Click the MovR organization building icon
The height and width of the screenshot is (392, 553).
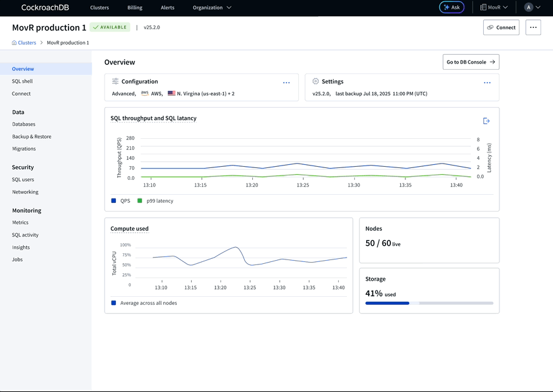[483, 7]
